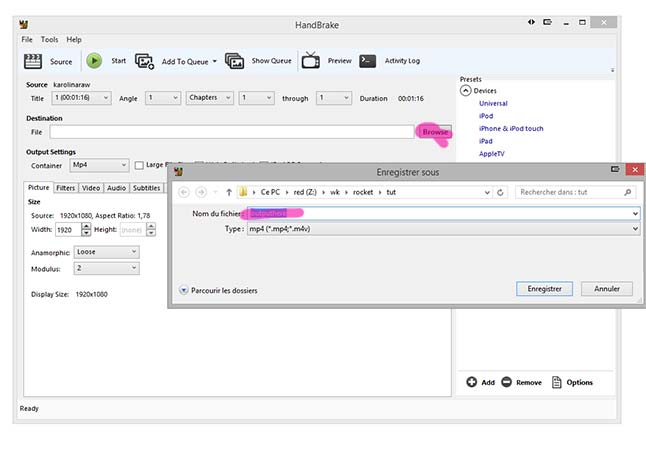Viewport: 646px width, 463px height.
Task: Open the file Type mp4 dropdown
Action: point(444,229)
